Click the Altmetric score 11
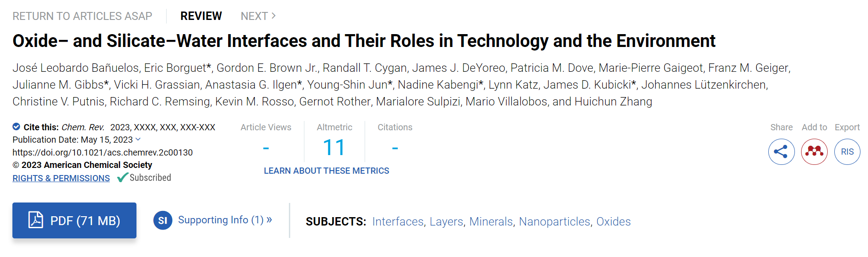 334,148
